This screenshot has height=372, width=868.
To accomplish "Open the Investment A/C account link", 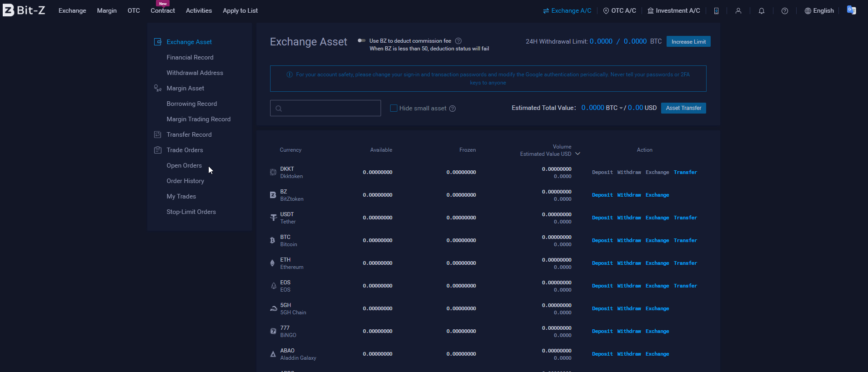I will click(674, 11).
